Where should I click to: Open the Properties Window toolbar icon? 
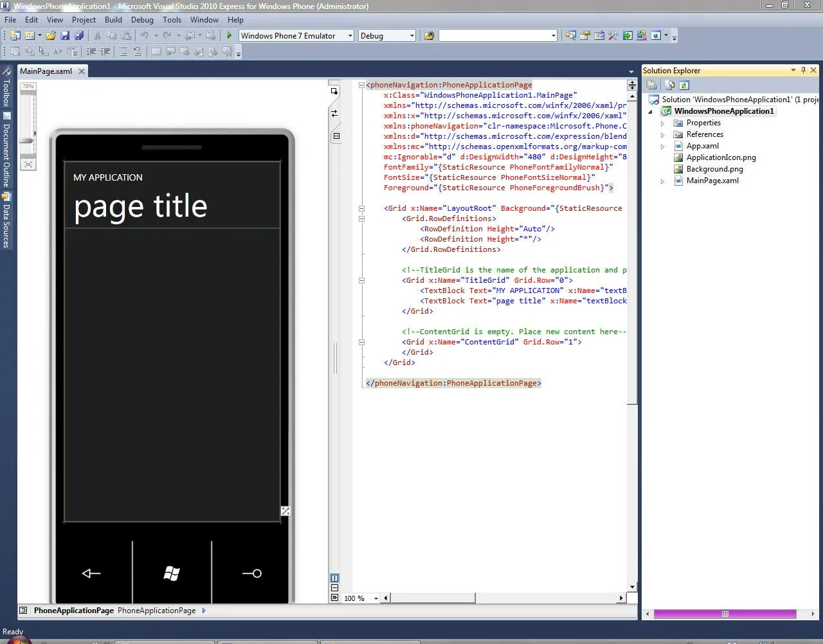[x=585, y=36]
